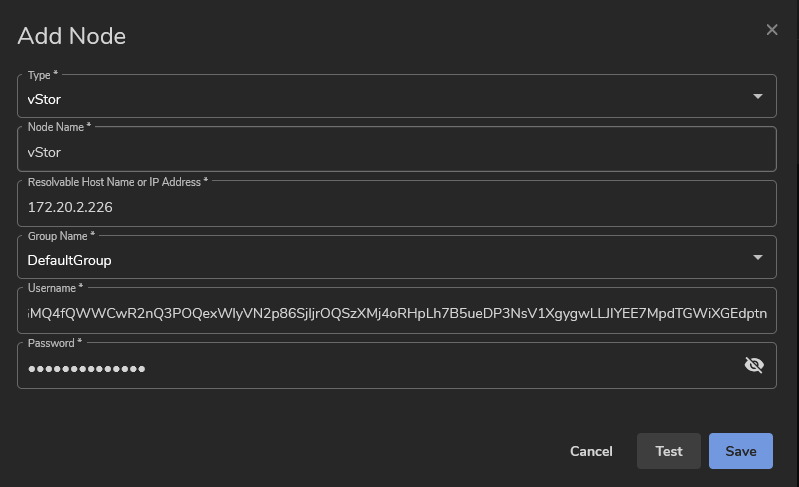Click the vStor value in Type field
Image resolution: width=799 pixels, height=487 pixels.
click(45, 98)
